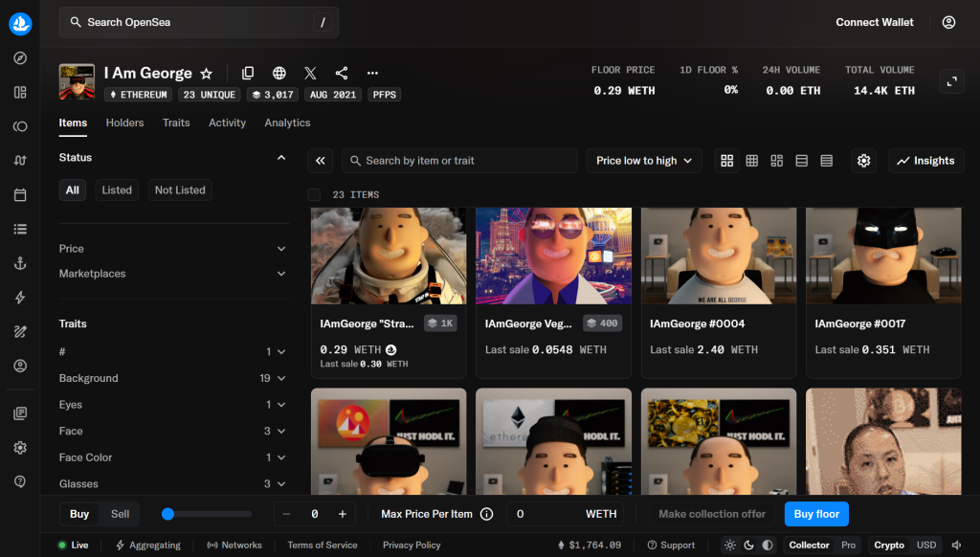The image size is (980, 557).
Task: Filter status by Listed
Action: 117,190
